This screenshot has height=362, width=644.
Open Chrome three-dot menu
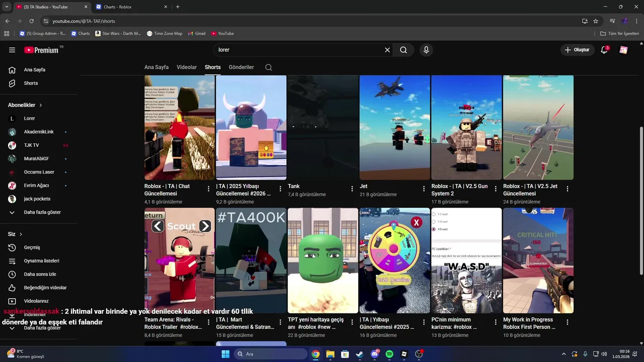(x=637, y=21)
